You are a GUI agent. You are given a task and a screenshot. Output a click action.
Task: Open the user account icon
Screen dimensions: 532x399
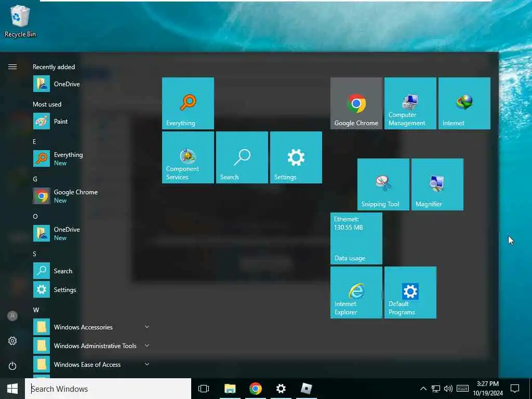[12, 316]
